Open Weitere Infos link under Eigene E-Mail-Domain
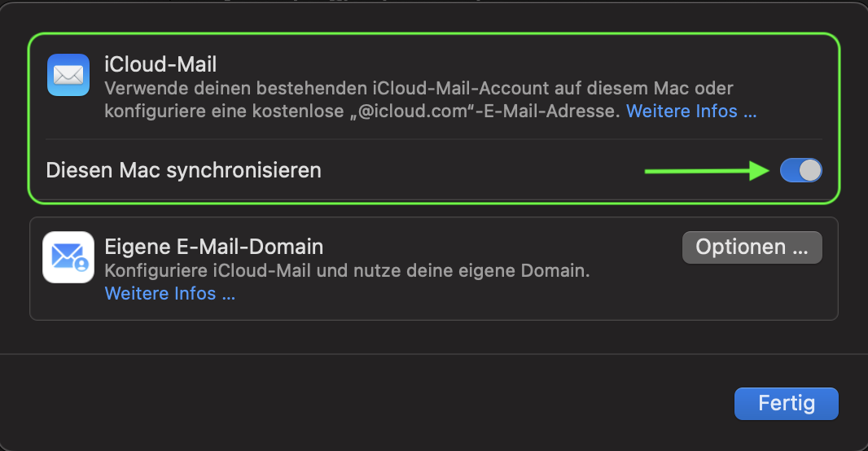The height and width of the screenshot is (451, 868). (x=170, y=293)
